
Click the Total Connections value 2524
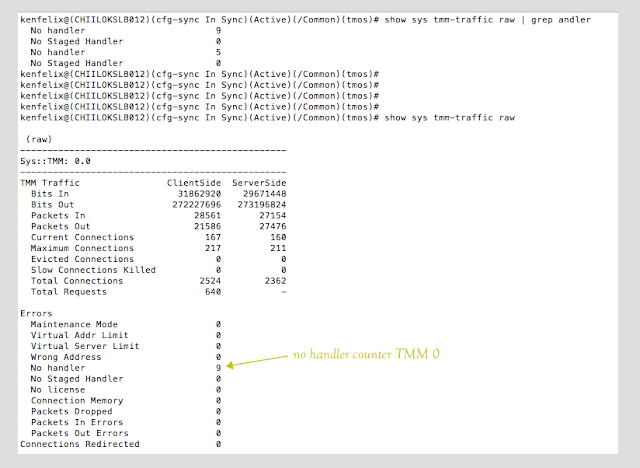(x=210, y=281)
